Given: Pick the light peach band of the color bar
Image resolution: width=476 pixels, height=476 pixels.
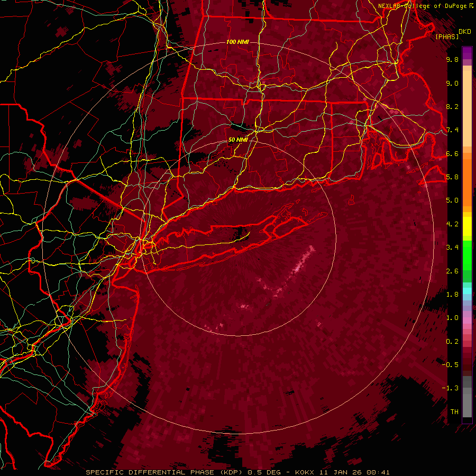Looking at the screenshot, I should (x=467, y=109).
